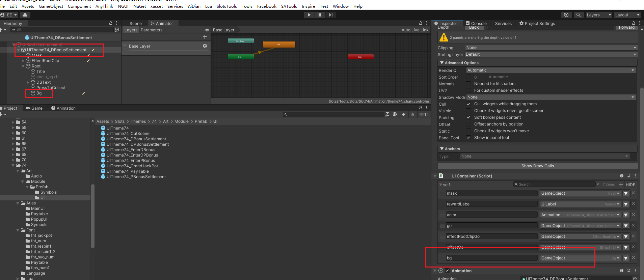Uncheck Cull widgets while dragging
Screen dimensions: 644x280
tap(468, 104)
